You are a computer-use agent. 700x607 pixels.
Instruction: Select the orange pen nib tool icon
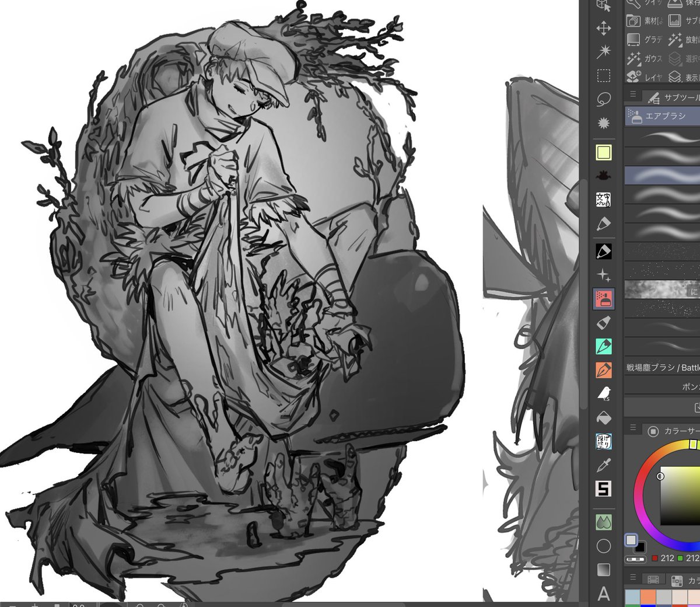point(604,370)
